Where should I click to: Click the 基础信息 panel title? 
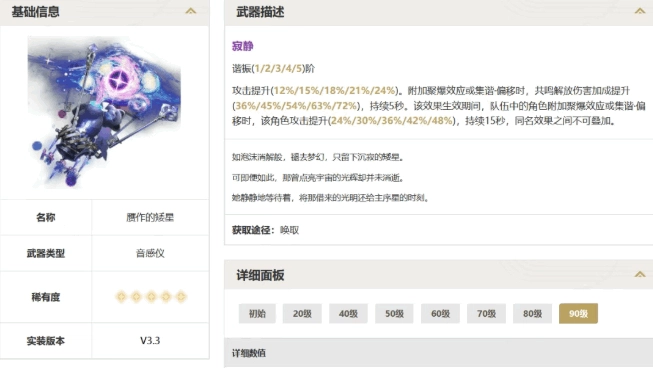pyautogui.click(x=35, y=12)
